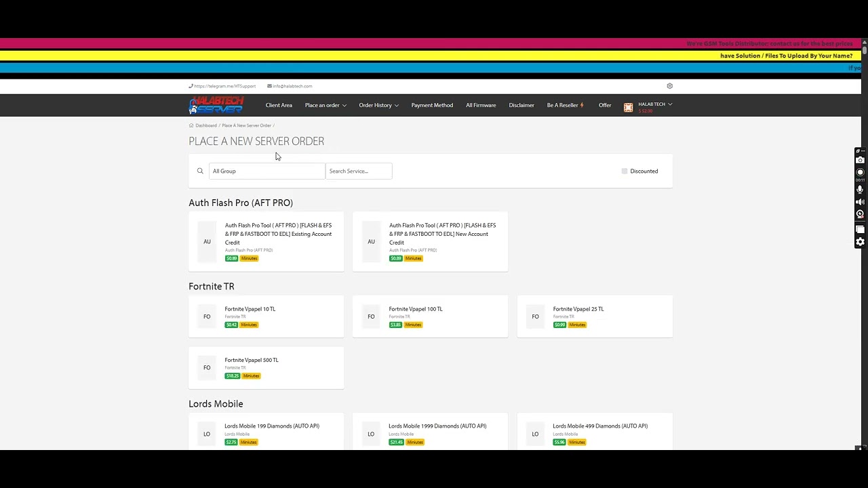Image resolution: width=868 pixels, height=488 pixels.
Task: Open the All Group dropdown
Action: click(x=267, y=171)
